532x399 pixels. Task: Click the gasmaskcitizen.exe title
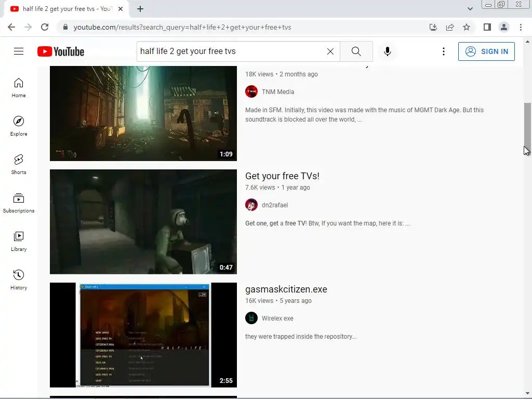[x=286, y=289]
